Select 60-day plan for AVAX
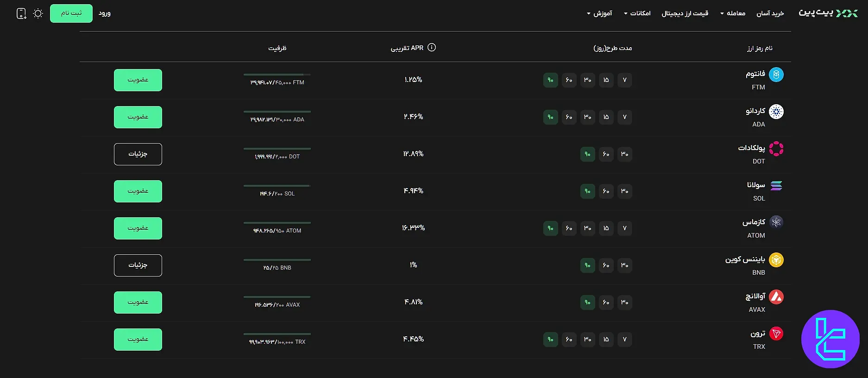The image size is (868, 378). (606, 302)
